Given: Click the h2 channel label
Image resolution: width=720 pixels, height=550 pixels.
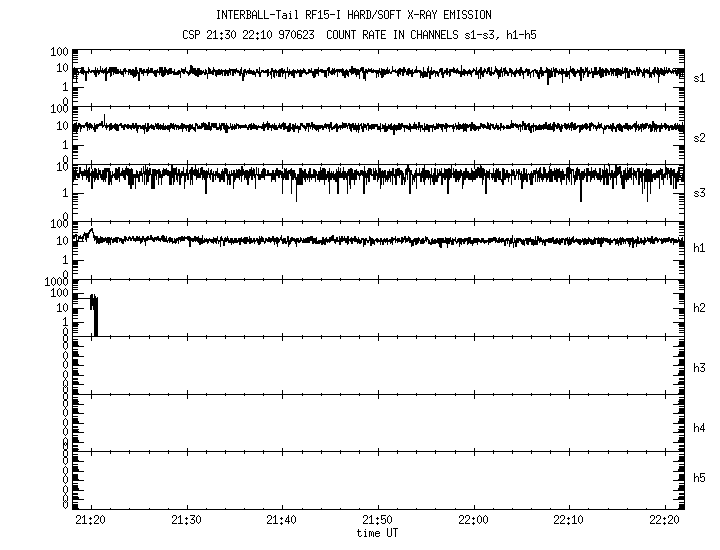Looking at the screenshot, I should 700,308.
